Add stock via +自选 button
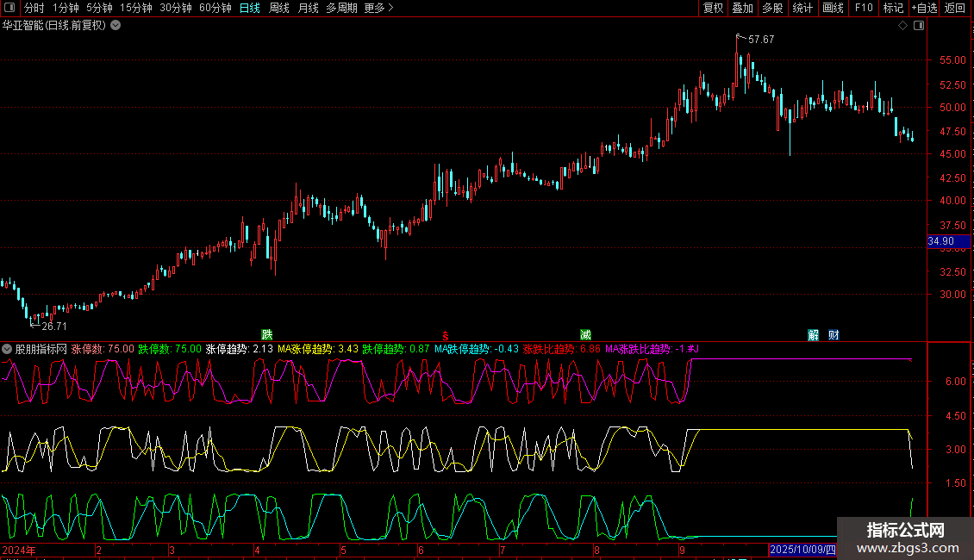The image size is (974, 560). (924, 8)
